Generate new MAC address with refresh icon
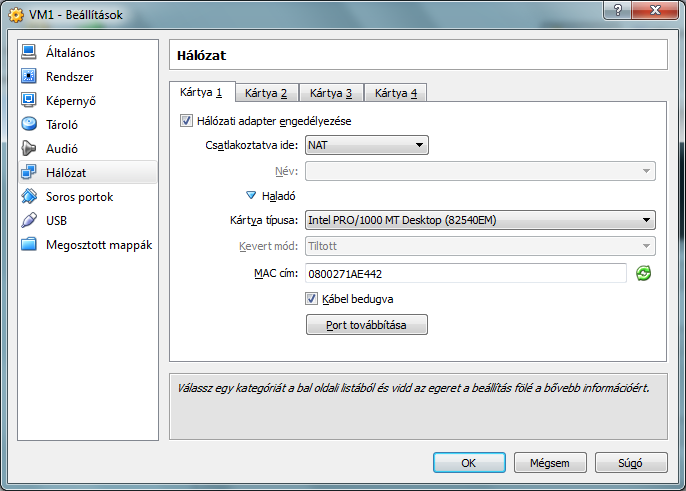The height and width of the screenshot is (491, 686). coord(644,273)
